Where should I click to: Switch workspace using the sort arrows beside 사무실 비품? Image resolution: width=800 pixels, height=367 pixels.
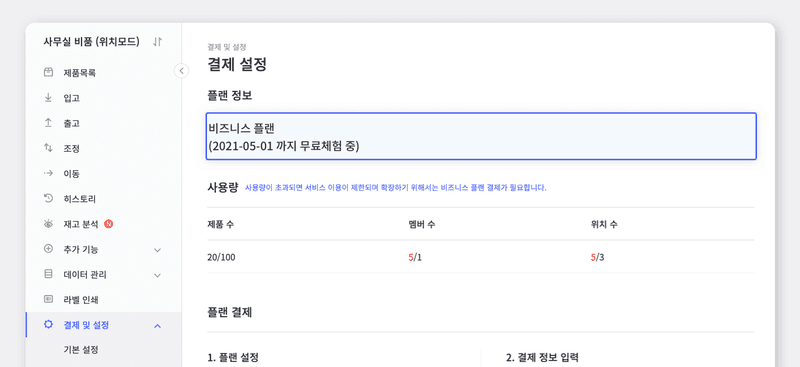tap(158, 42)
